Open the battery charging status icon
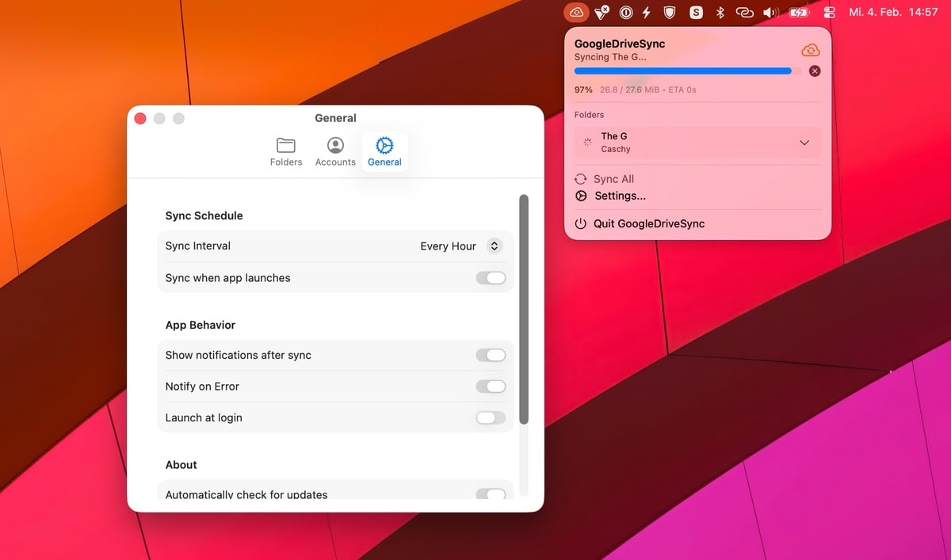The height and width of the screenshot is (560, 951). click(799, 12)
